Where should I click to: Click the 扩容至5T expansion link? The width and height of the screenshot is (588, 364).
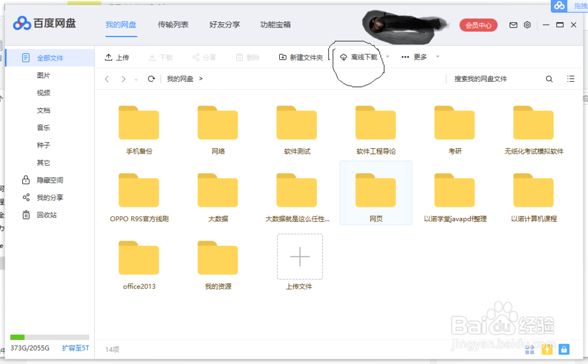(74, 348)
